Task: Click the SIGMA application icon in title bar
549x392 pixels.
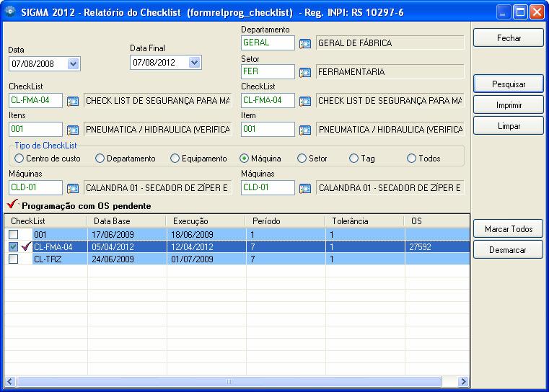Action: tap(10, 12)
